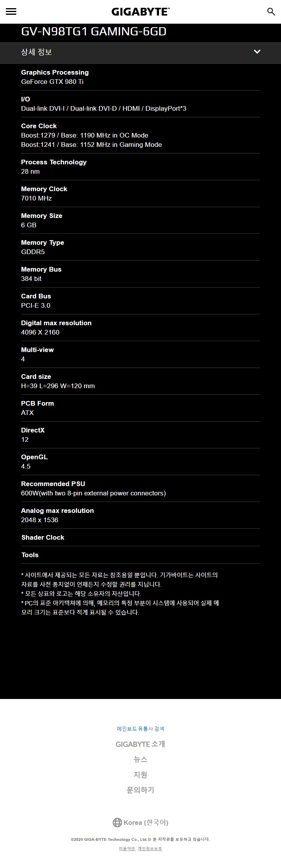Open the GIGABYTE 소개 footer item
This screenshot has width=281, height=868.
(x=140, y=744)
